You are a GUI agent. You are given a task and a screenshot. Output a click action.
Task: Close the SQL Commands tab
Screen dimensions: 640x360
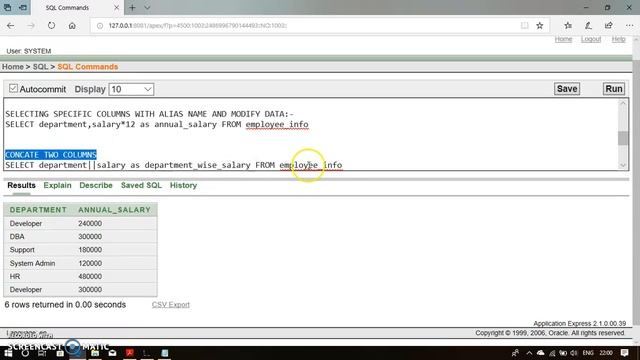point(116,7)
